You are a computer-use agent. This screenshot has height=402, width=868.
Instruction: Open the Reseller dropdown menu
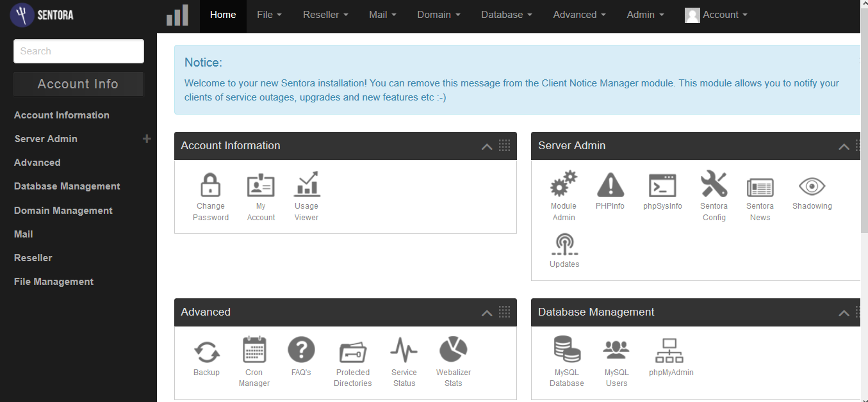pos(325,15)
